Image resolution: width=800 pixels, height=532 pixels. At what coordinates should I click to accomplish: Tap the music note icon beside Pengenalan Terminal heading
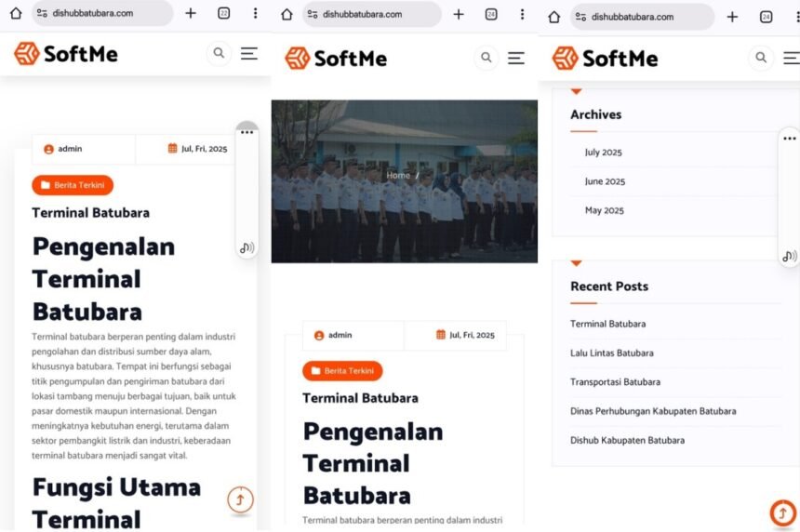click(x=247, y=247)
